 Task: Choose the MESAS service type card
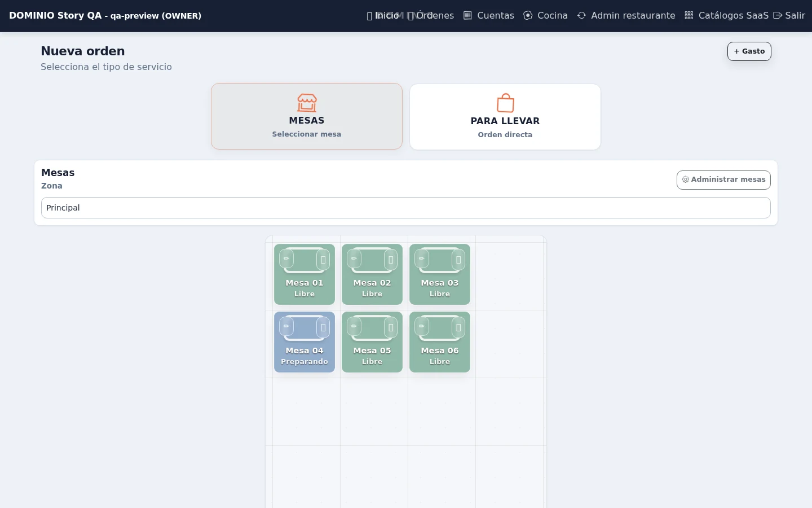coord(307,116)
